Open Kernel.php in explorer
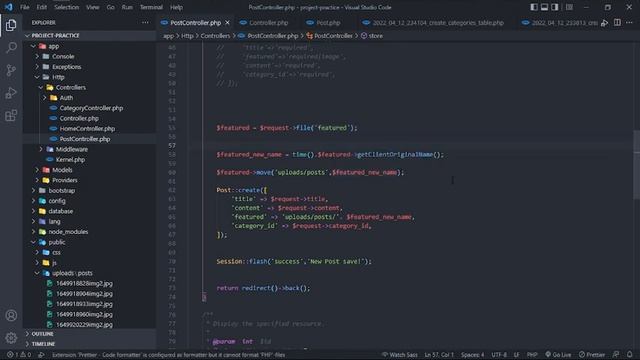The width and height of the screenshot is (640, 360). (70, 160)
